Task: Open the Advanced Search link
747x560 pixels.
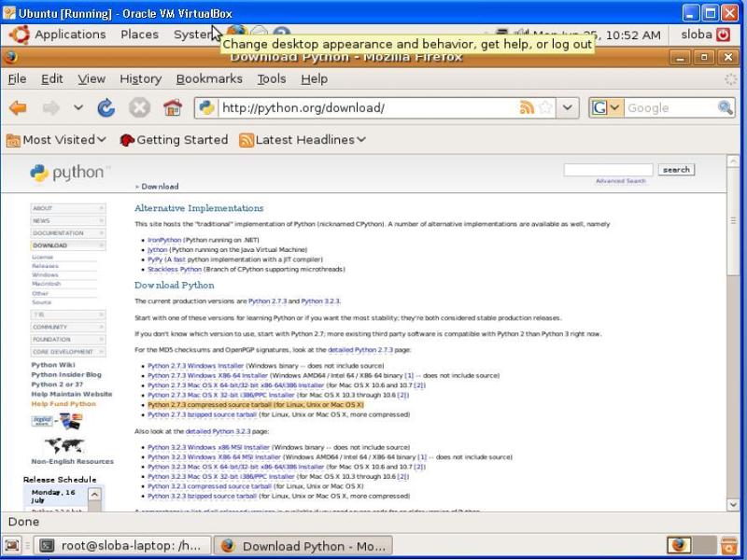Action: 621,181
